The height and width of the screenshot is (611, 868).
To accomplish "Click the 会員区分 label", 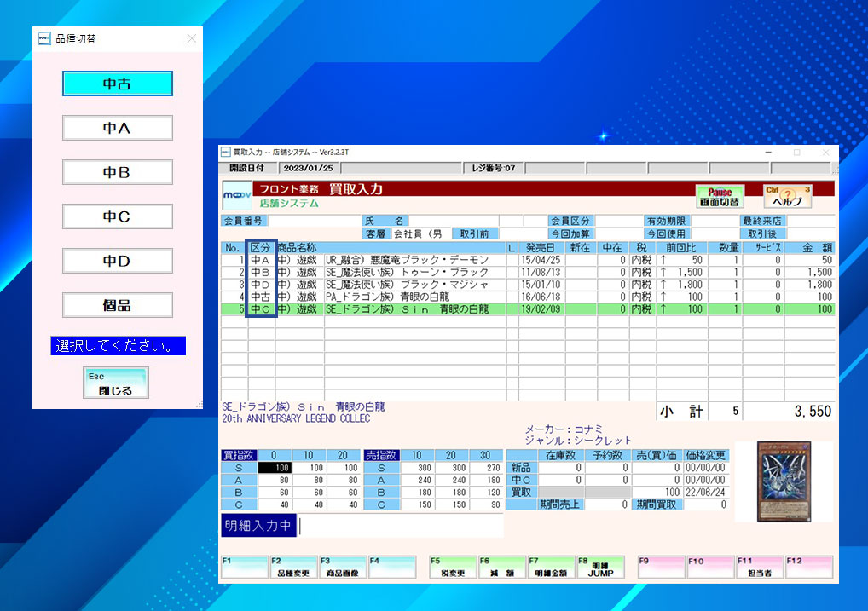I will click(570, 221).
